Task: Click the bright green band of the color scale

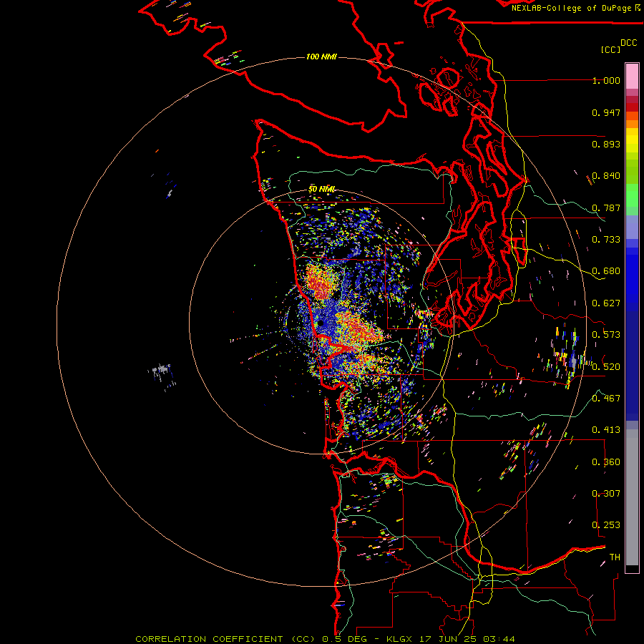Action: 632,195
